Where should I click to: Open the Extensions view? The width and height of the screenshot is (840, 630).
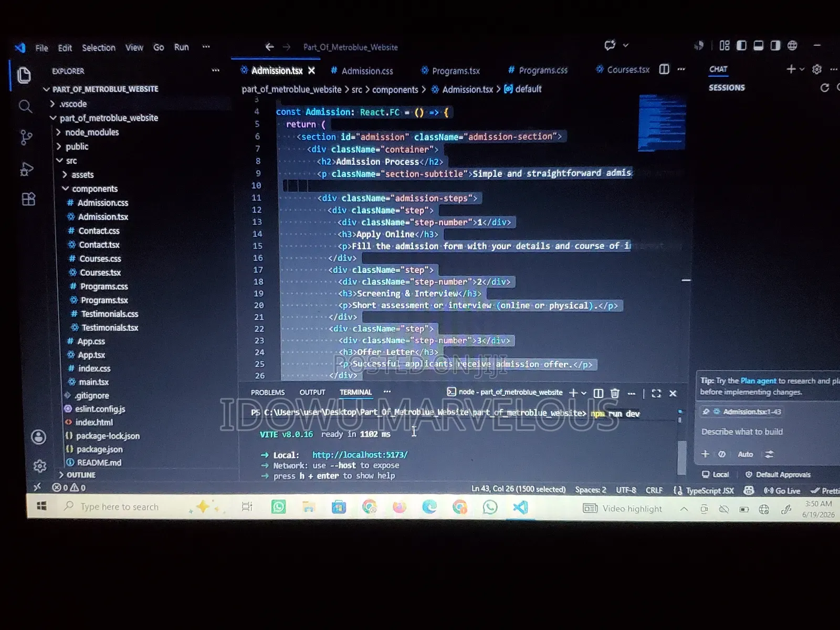[x=28, y=199]
